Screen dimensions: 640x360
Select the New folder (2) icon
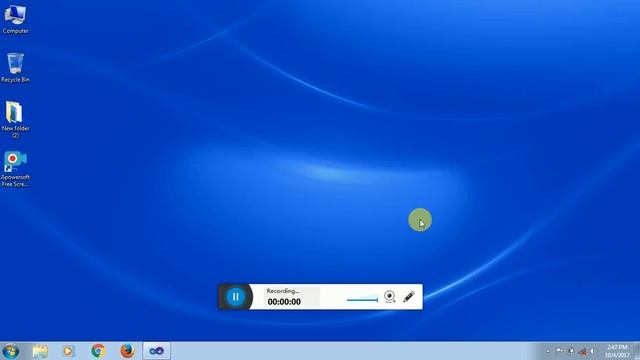16,120
